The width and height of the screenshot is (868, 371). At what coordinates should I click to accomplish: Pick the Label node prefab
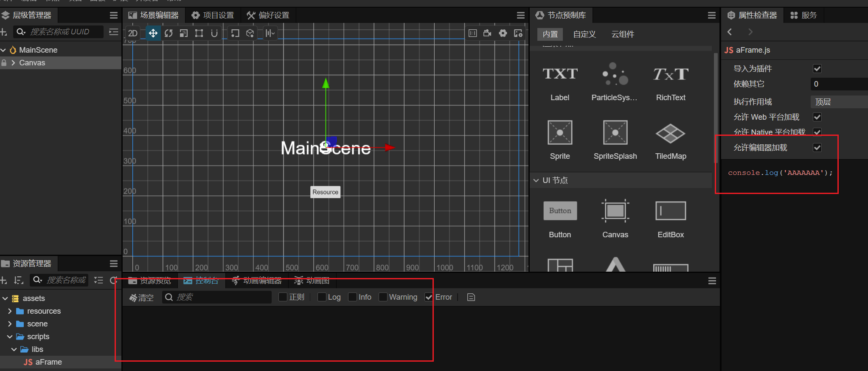560,82
